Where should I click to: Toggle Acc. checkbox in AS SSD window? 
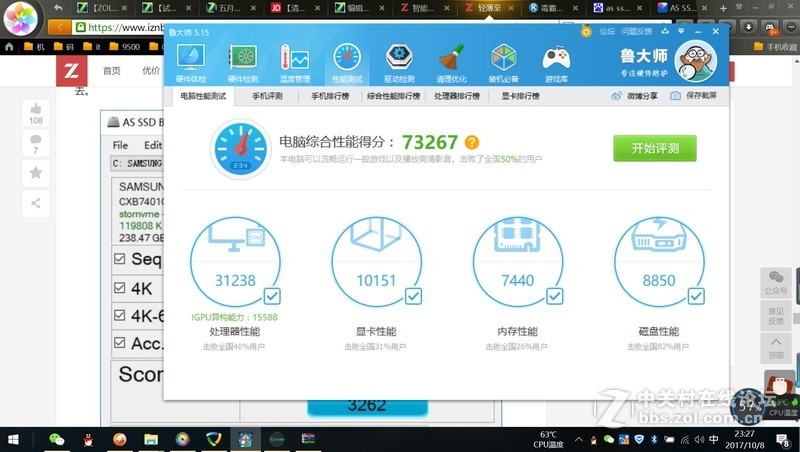point(119,342)
